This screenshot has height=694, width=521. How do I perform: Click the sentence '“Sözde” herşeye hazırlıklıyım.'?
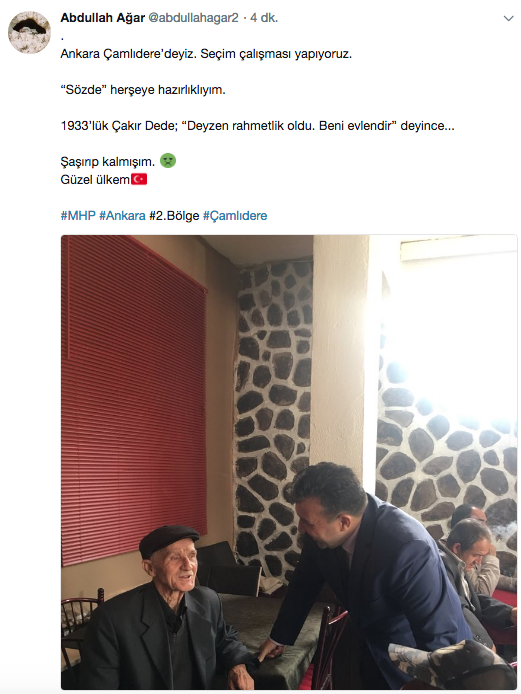pyautogui.click(x=143, y=90)
